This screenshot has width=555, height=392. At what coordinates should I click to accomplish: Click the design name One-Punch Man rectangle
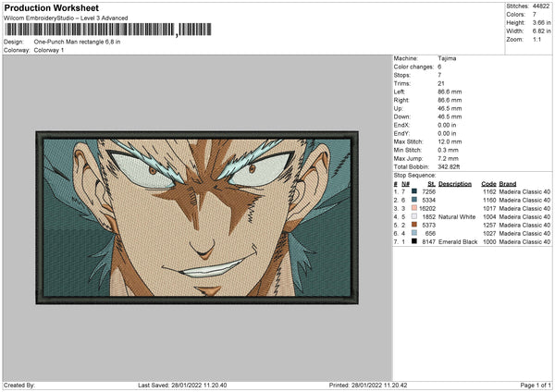point(77,43)
